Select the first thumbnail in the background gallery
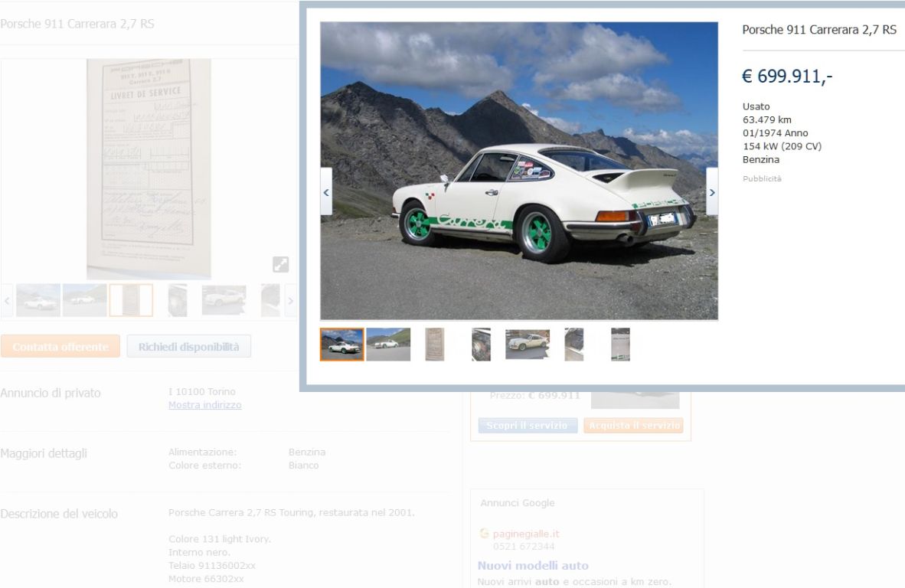The width and height of the screenshot is (905, 588). [x=38, y=300]
